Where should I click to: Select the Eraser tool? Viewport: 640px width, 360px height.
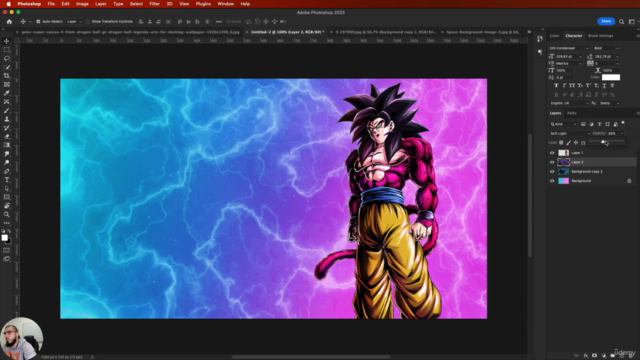(x=7, y=136)
